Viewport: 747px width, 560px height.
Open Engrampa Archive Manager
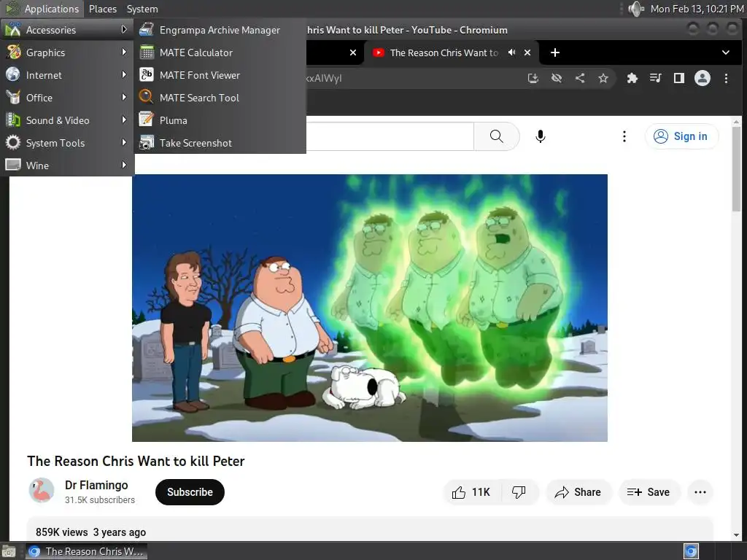click(x=220, y=30)
